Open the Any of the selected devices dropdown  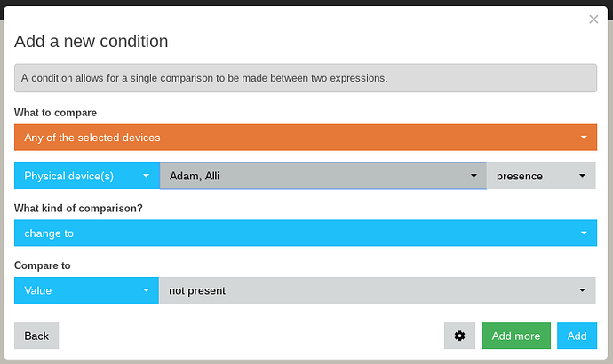click(306, 138)
